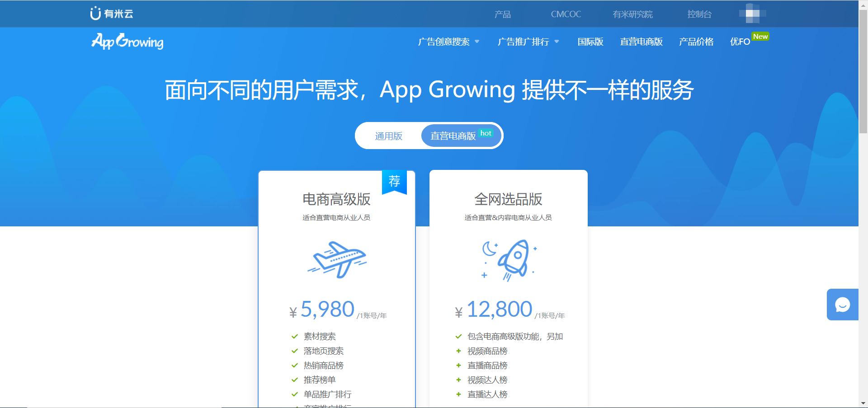Open the 产品价格 nav item
868x408 pixels.
coord(696,42)
